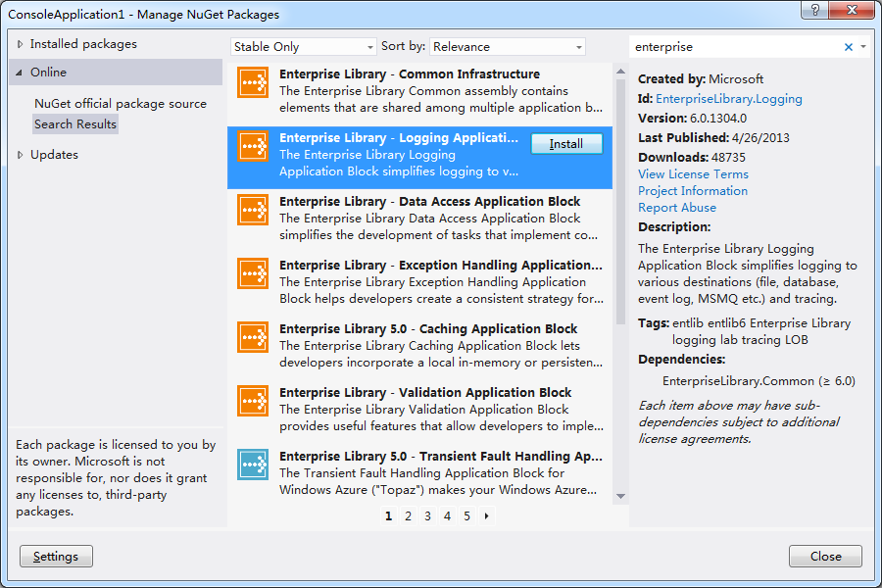The width and height of the screenshot is (882, 588).
Task: Open the Settings button
Action: pyautogui.click(x=56, y=557)
